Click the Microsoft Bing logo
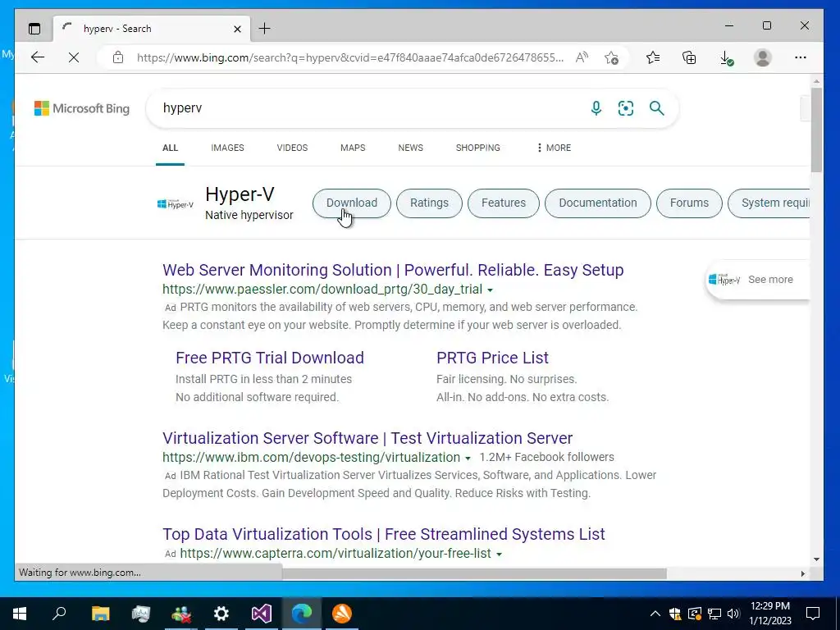Image resolution: width=840 pixels, height=630 pixels. pyautogui.click(x=82, y=108)
